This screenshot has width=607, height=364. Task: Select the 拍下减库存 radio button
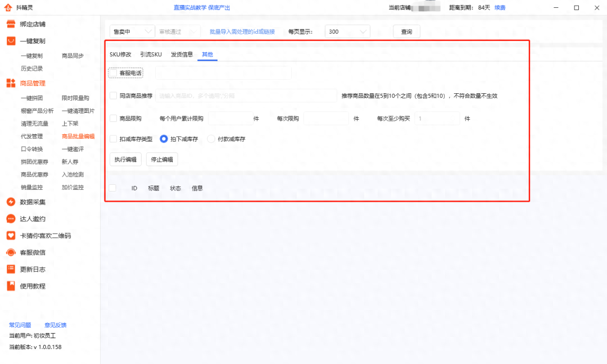[x=164, y=139]
